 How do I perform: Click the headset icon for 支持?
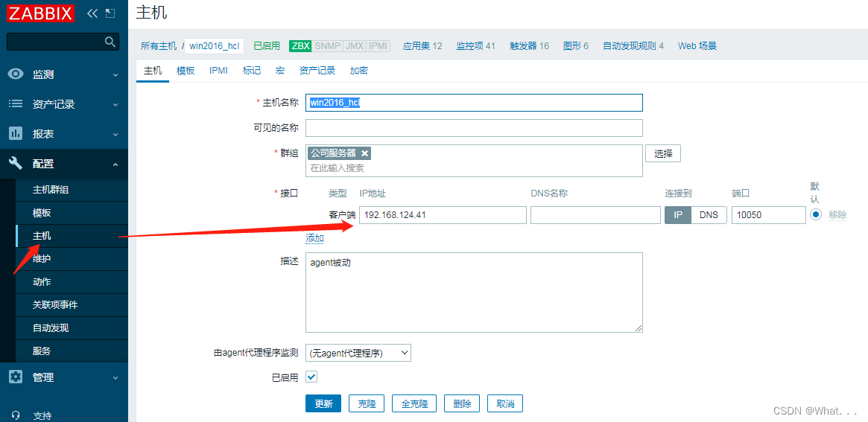[x=16, y=415]
